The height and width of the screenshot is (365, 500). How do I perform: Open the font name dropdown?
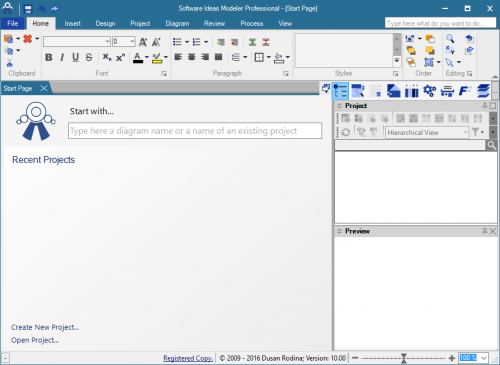(x=107, y=42)
